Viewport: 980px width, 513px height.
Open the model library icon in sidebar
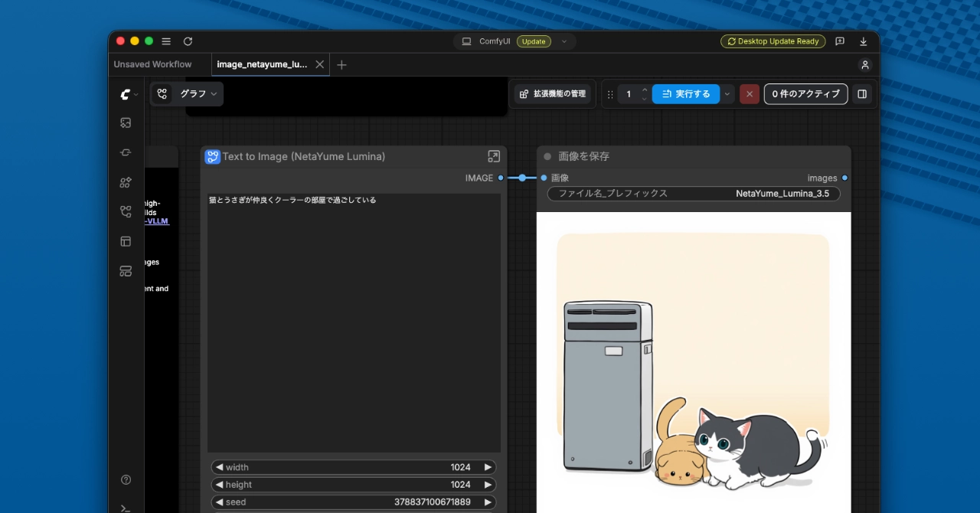pyautogui.click(x=126, y=182)
